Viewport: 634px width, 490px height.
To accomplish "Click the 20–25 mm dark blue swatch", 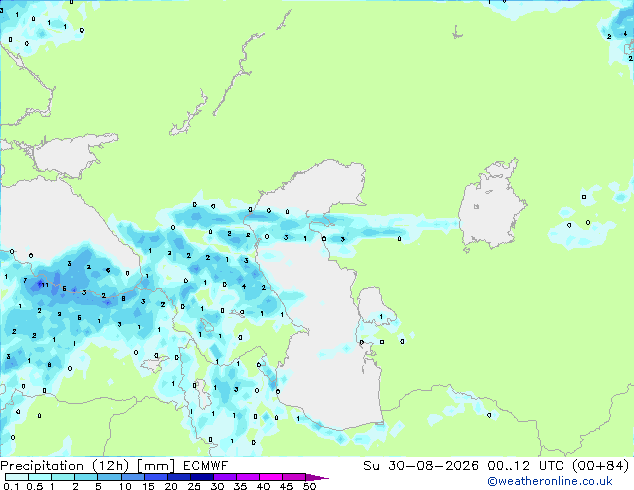I will pyautogui.click(x=179, y=477).
